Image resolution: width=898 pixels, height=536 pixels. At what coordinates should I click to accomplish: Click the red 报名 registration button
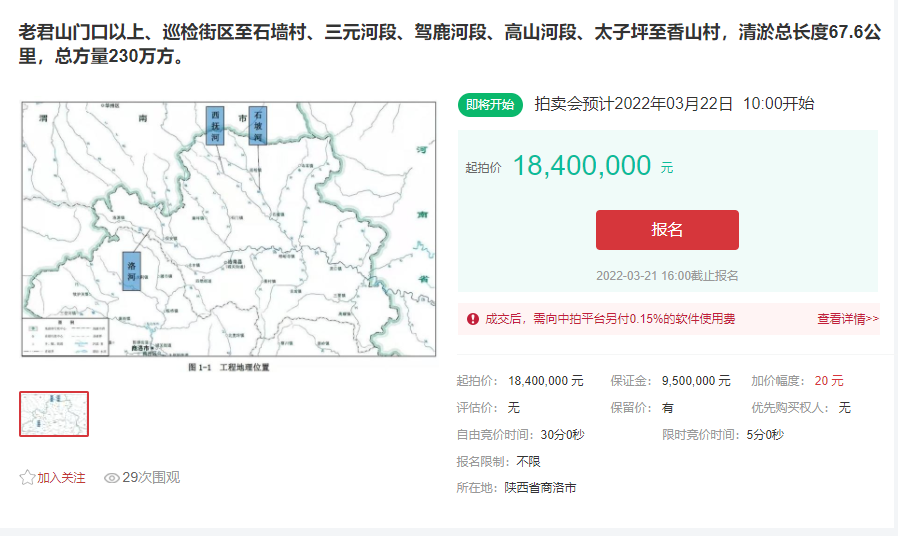(x=667, y=230)
